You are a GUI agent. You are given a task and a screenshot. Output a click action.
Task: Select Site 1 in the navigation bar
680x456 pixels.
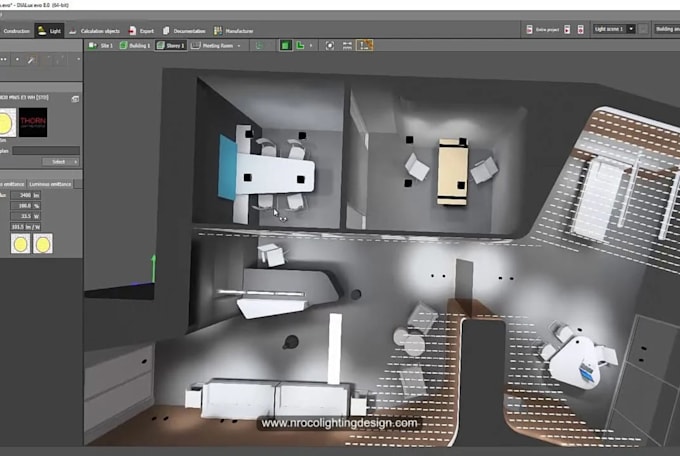pos(101,46)
